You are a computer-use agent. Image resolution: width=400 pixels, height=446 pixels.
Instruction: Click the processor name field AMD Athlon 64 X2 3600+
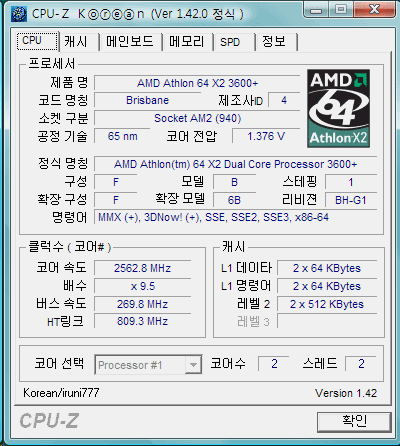197,83
